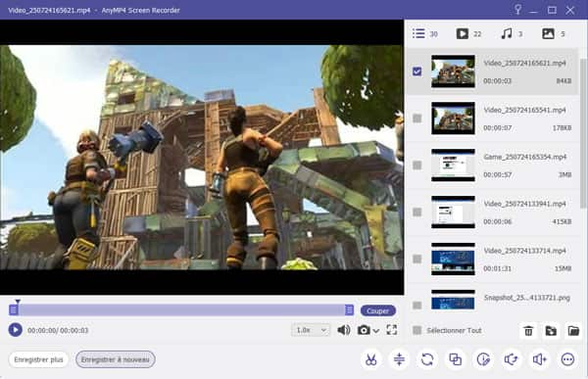Click the 00:00:57 duration text

pos(497,174)
